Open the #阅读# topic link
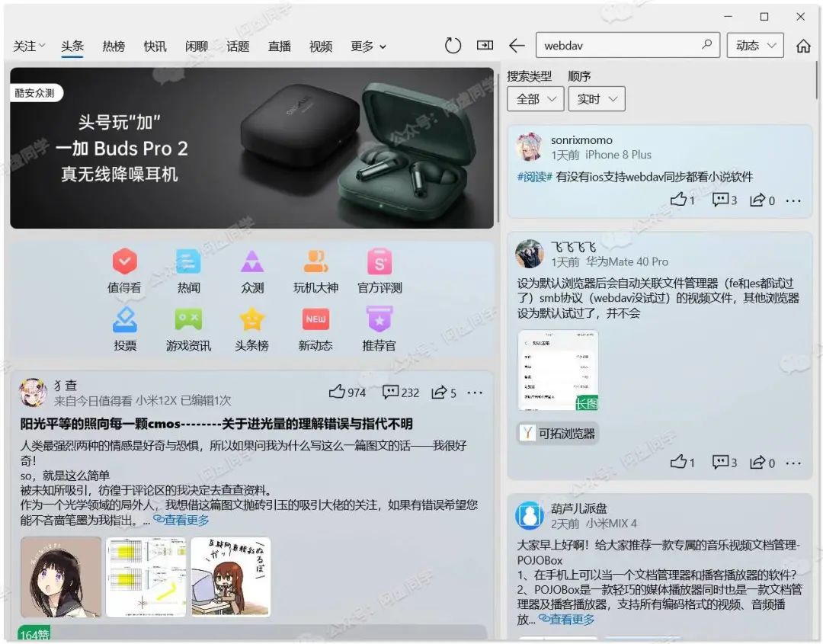Viewport: 823px width, 644px height. [534, 177]
